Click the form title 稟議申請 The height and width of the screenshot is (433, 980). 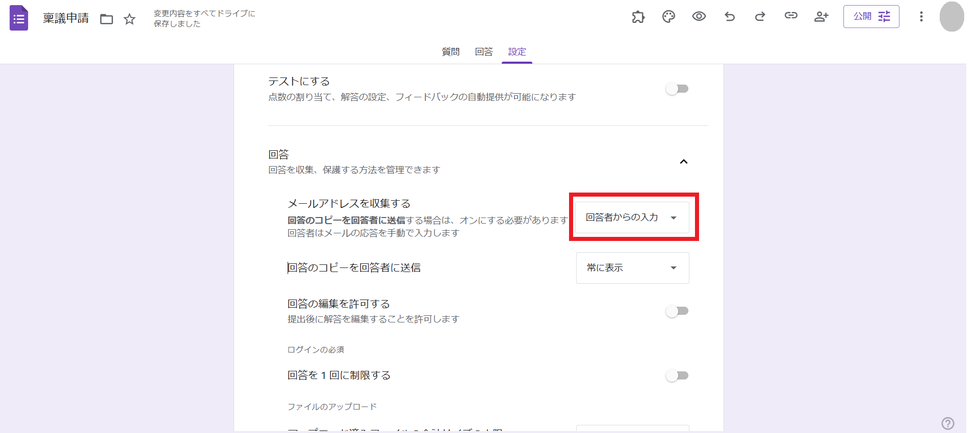click(x=66, y=18)
